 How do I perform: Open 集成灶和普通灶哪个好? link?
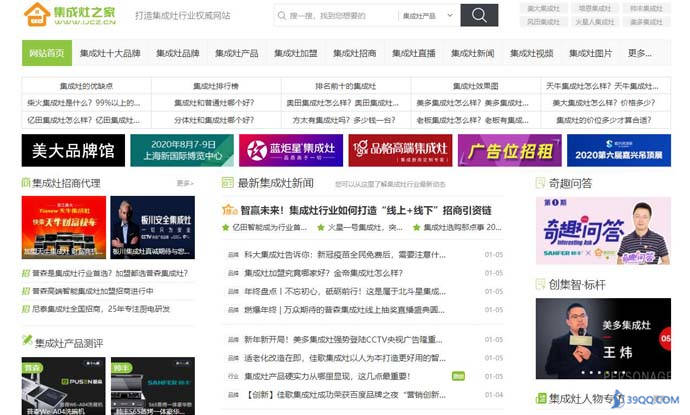tap(214, 103)
